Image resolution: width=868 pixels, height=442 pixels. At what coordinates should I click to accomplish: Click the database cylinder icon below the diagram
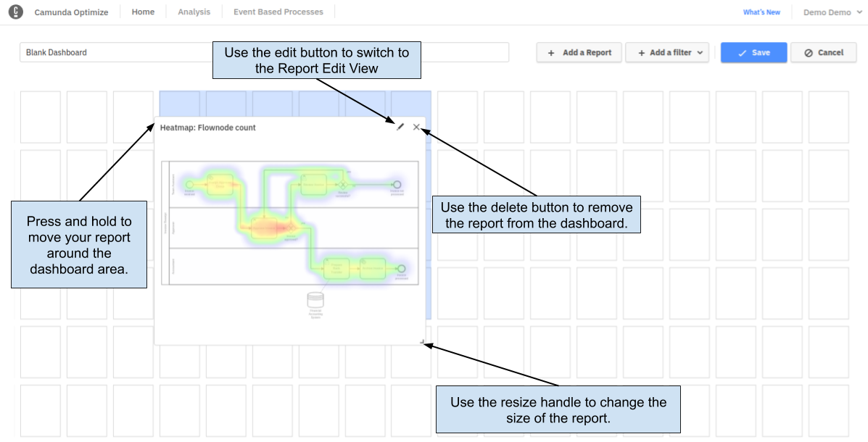click(315, 301)
